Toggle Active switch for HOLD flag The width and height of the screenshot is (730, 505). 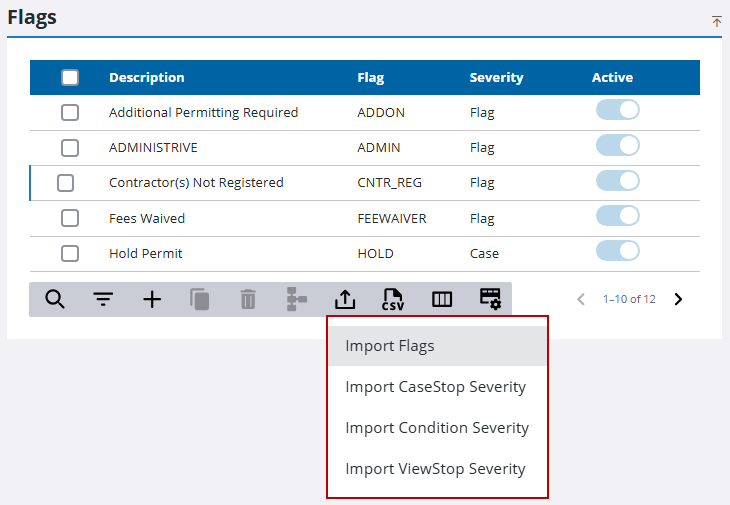tap(618, 251)
